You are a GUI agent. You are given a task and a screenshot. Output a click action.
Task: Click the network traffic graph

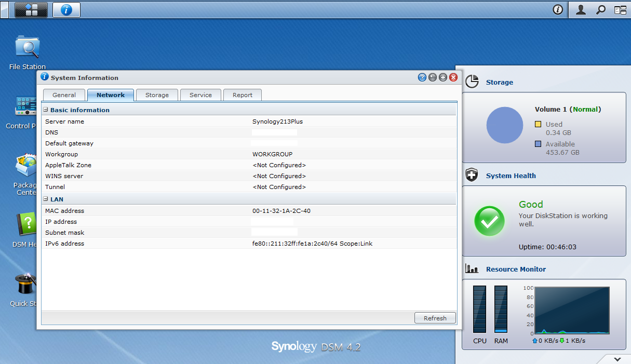point(572,311)
